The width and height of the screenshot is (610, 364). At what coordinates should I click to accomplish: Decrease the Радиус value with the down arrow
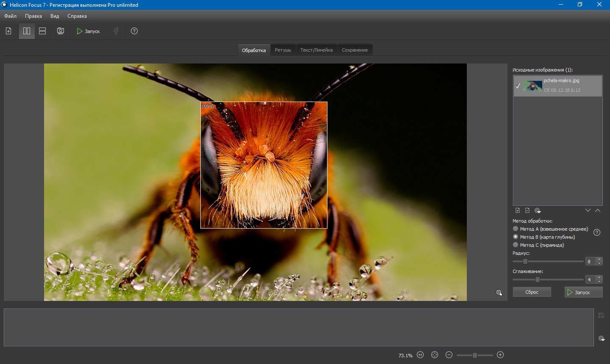pyautogui.click(x=599, y=263)
